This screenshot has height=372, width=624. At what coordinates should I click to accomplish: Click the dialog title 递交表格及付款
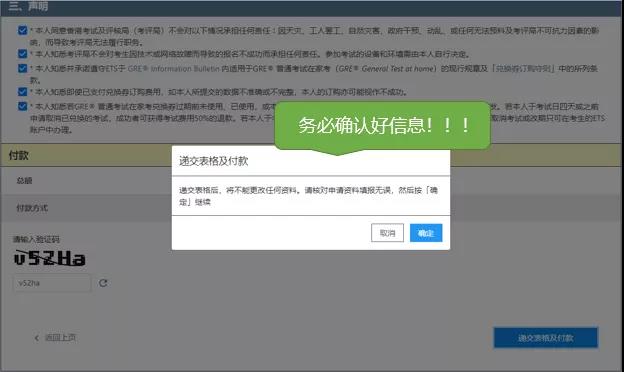[x=214, y=161]
